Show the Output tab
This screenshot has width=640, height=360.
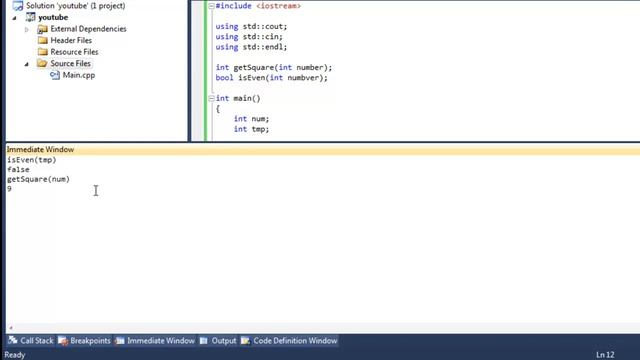coord(218,341)
